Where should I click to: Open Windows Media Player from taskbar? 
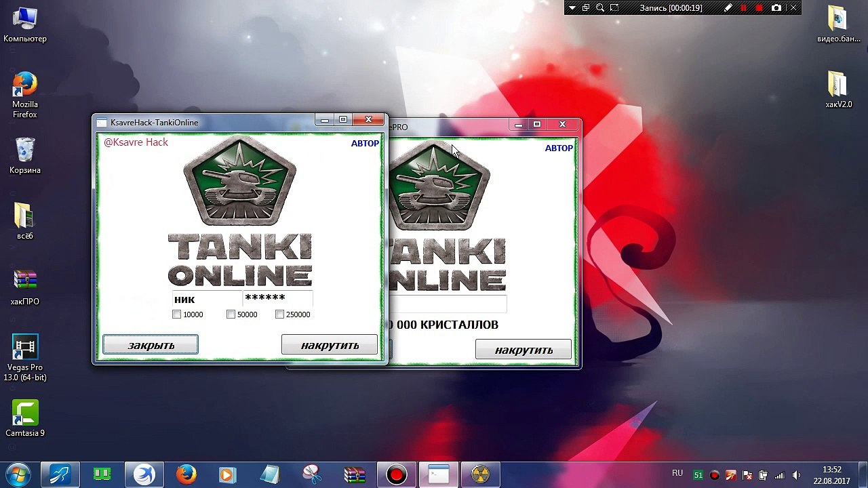[227, 475]
